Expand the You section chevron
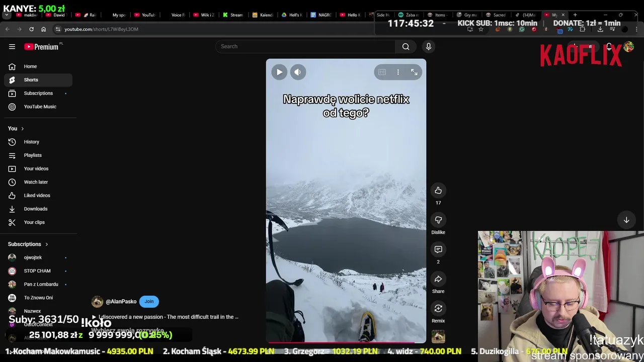The width and height of the screenshot is (644, 362). pos(22,129)
